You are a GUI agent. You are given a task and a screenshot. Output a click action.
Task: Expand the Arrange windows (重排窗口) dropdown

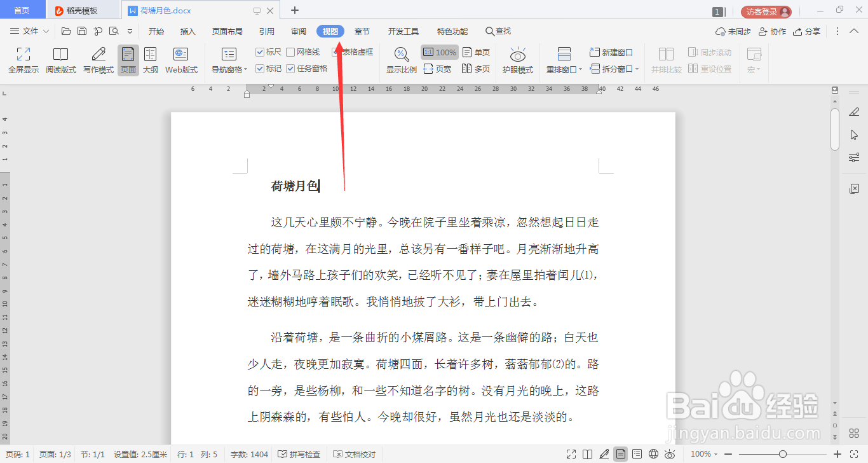580,70
